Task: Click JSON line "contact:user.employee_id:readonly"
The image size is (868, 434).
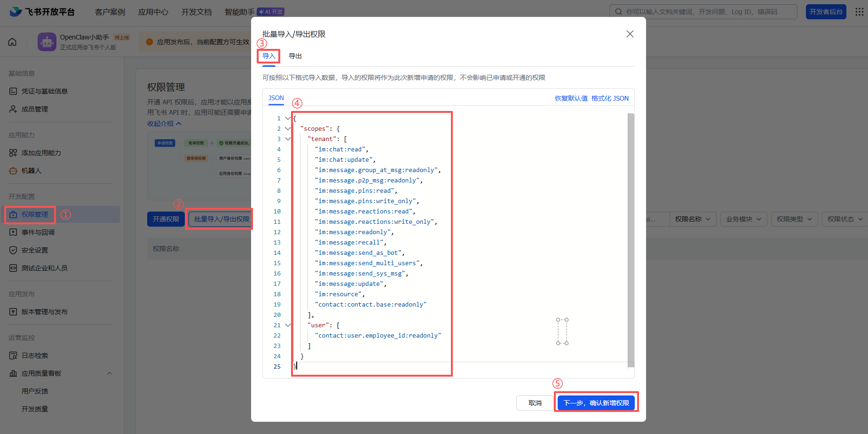Action: tap(378, 335)
